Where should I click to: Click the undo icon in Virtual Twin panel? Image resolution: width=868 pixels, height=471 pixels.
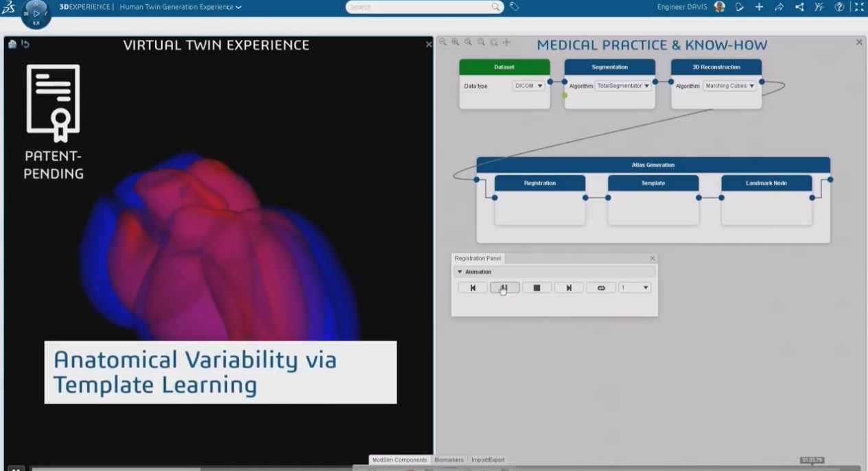[25, 45]
